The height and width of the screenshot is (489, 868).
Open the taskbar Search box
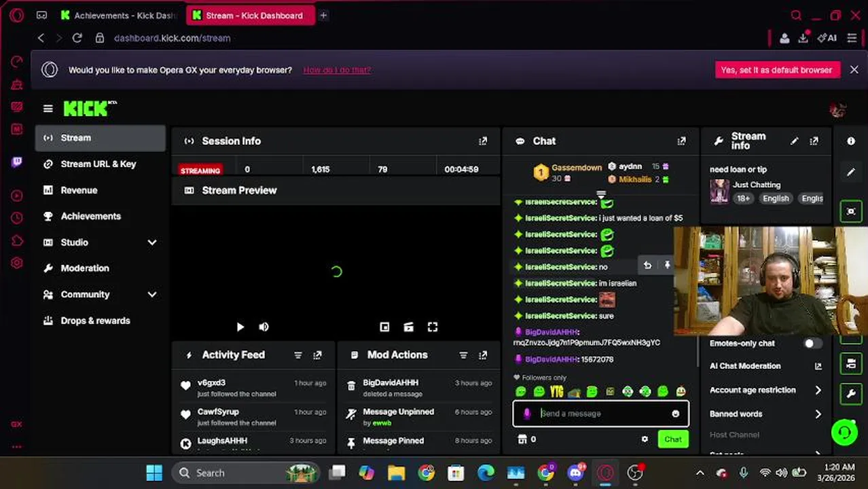(246, 473)
